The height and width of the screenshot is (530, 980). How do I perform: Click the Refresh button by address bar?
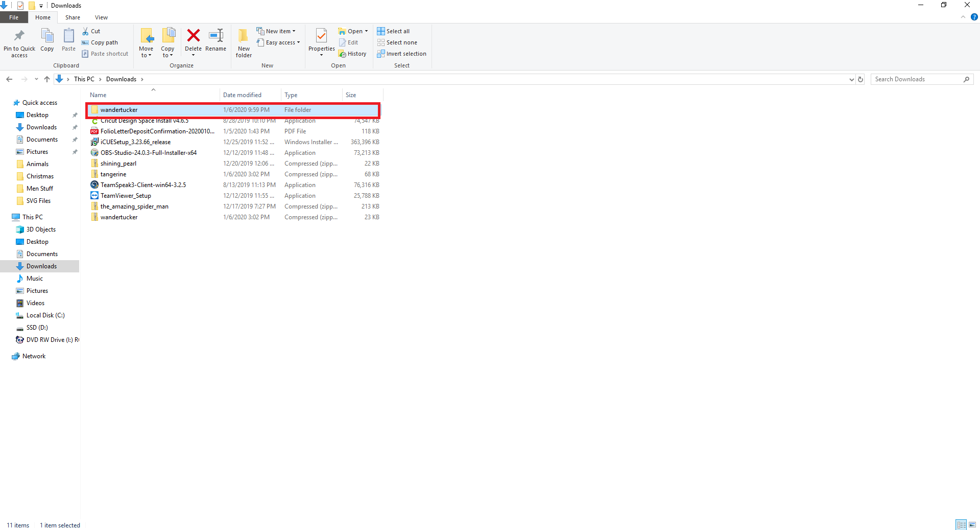[x=861, y=79]
